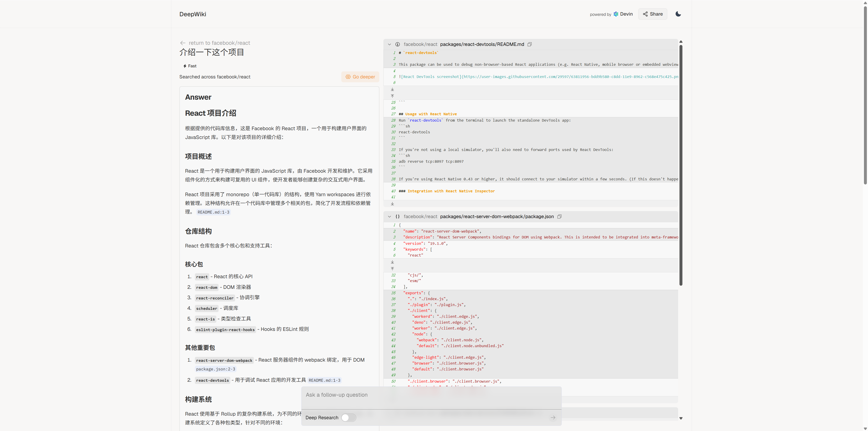Click '### Integration with React Native Inspector' line
This screenshot has height=431, width=868.
click(x=446, y=191)
